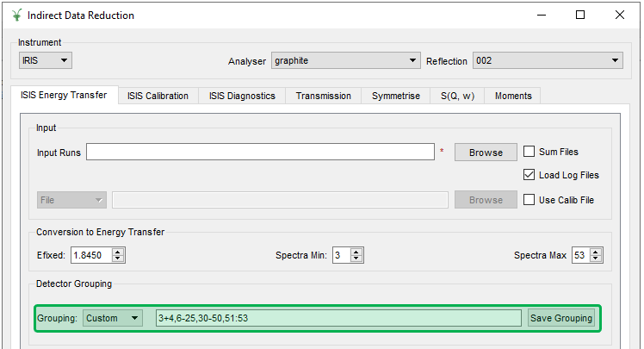The height and width of the screenshot is (349, 644).
Task: Switch to the Moments tab
Action: 513,96
